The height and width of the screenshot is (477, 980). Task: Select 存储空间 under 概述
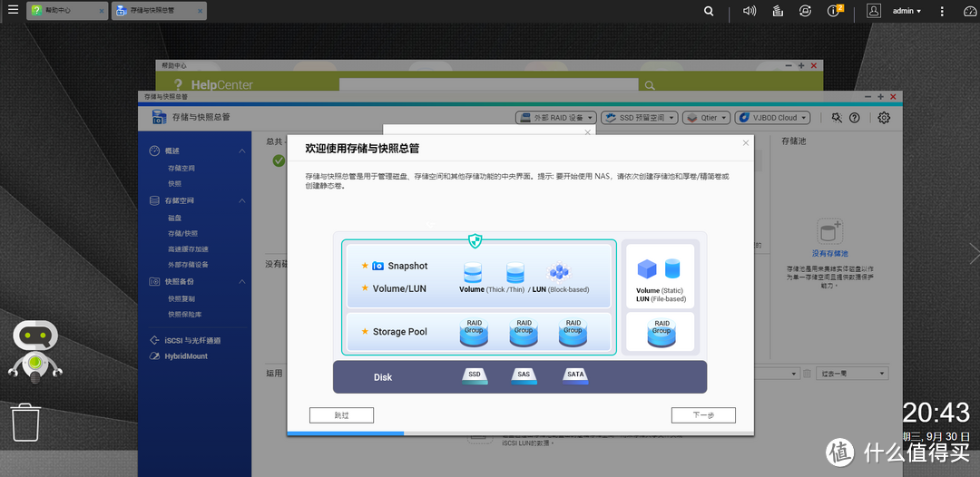181,168
